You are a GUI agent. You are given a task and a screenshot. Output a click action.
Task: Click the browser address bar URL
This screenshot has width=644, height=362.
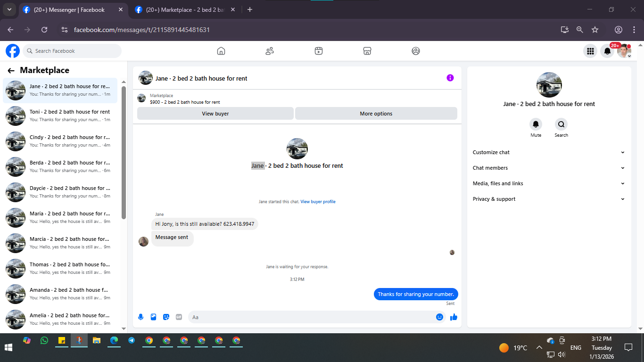coord(142,30)
